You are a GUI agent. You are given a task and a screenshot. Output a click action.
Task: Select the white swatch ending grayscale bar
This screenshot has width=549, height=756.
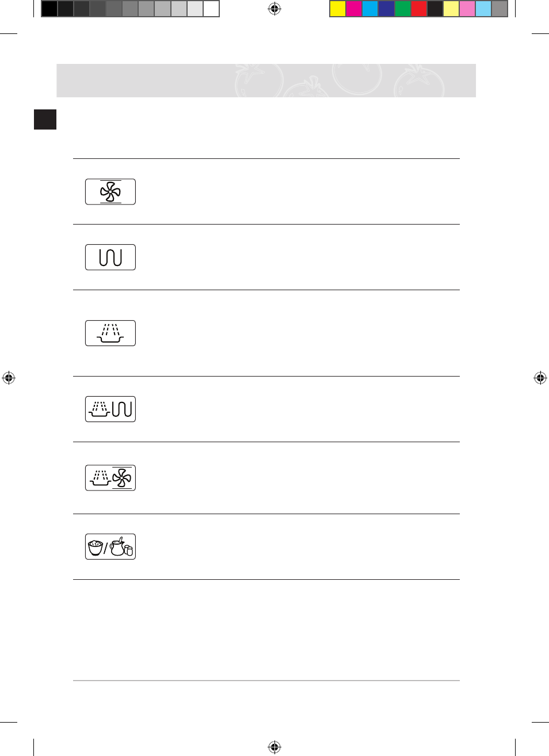point(211,9)
